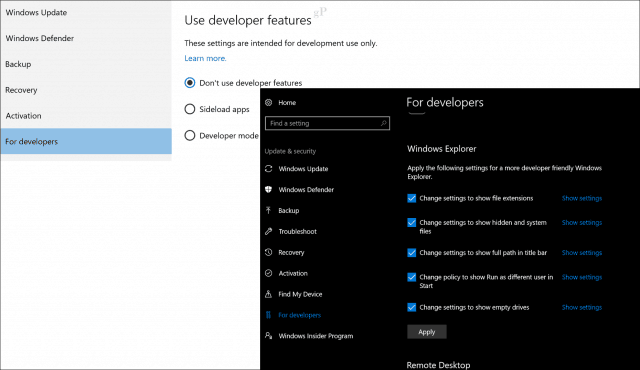Screen dimensions: 640x370
Task: Click the Backup arrow icon in dark sidebar
Action: pos(269,210)
